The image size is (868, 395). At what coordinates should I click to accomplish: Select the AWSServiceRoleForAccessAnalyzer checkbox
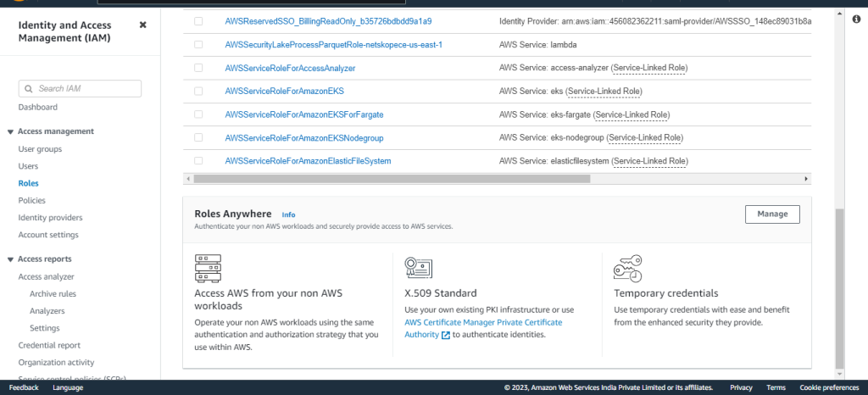point(198,68)
